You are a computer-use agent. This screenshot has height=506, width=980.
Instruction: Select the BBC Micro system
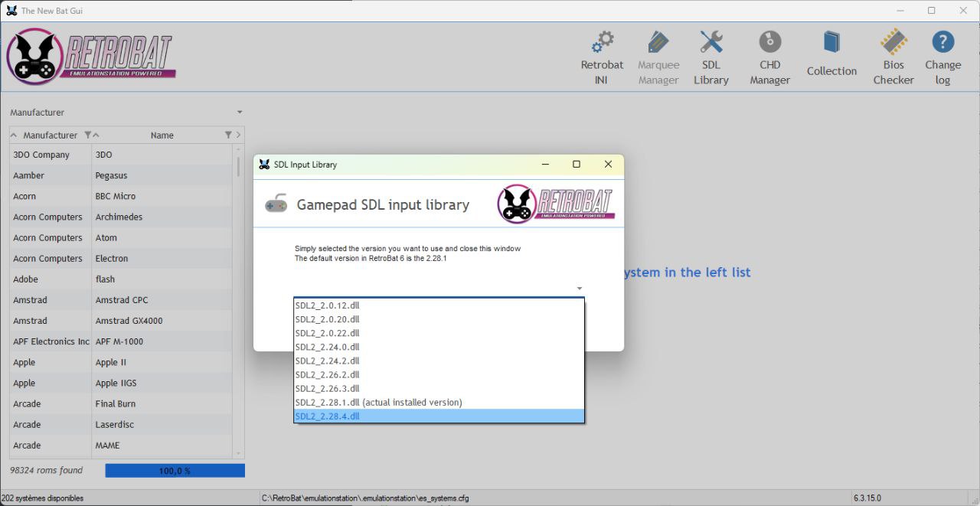pos(121,196)
